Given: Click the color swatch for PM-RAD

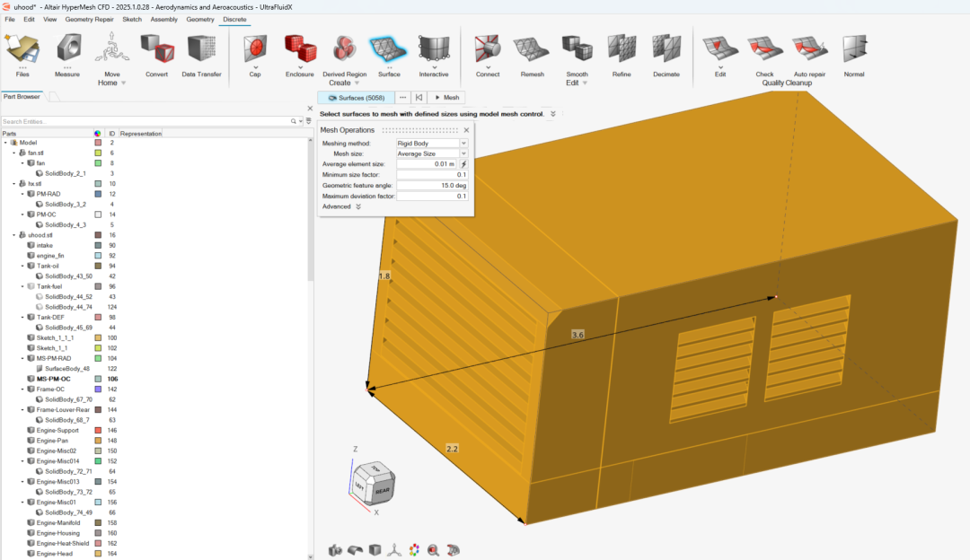Looking at the screenshot, I should click(98, 194).
